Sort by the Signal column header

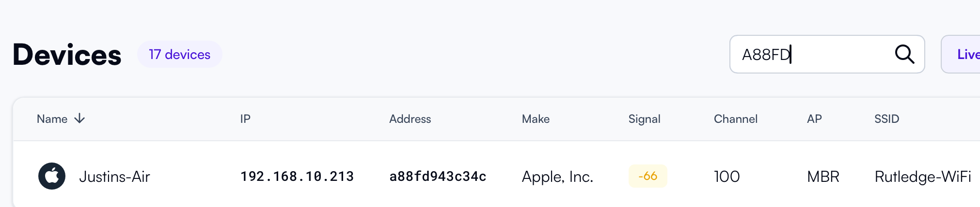click(644, 119)
